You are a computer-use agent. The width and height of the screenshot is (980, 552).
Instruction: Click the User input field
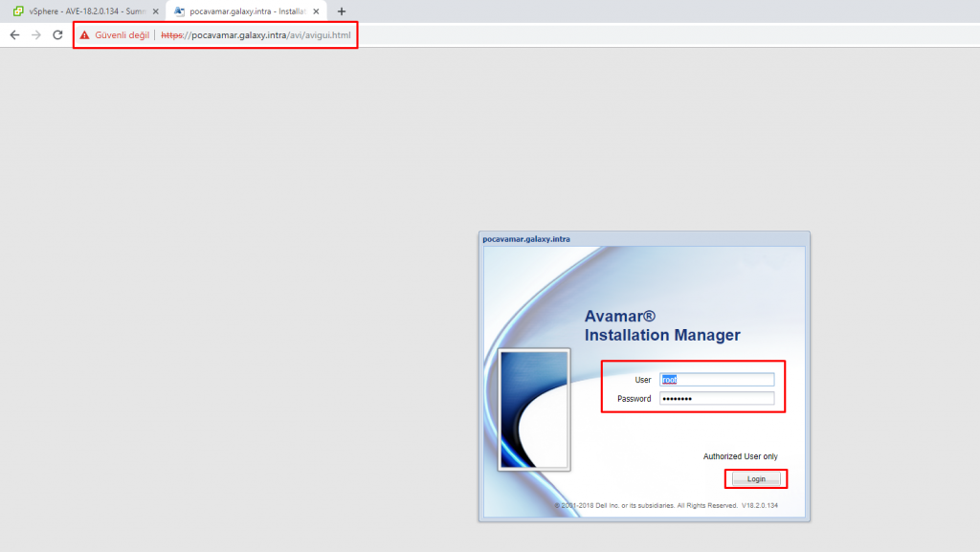click(717, 380)
